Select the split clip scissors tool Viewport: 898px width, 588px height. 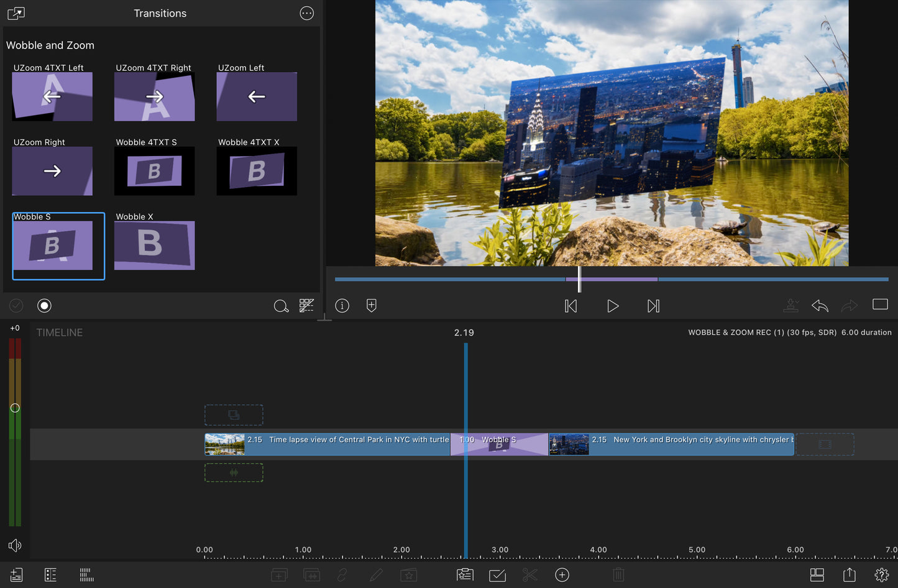(529, 575)
